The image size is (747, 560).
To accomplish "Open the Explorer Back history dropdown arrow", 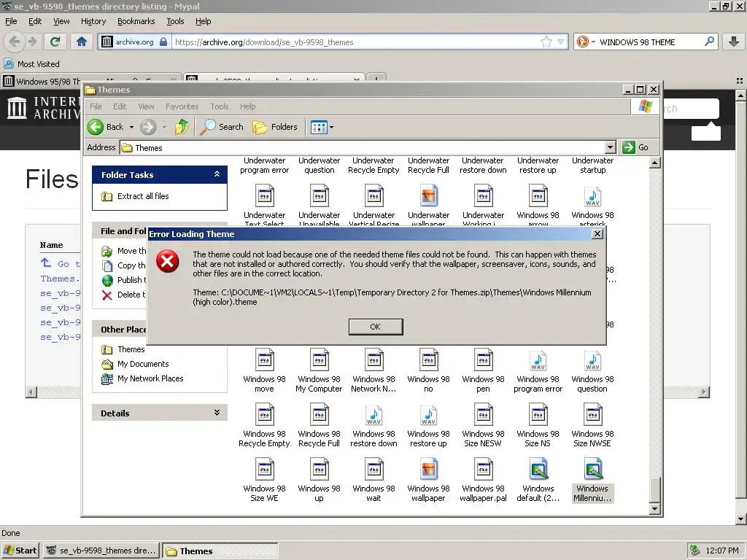I will pos(131,127).
